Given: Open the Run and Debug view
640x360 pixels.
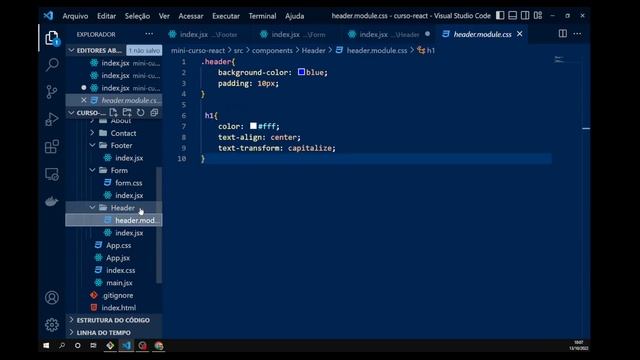Looking at the screenshot, I should coord(52,119).
